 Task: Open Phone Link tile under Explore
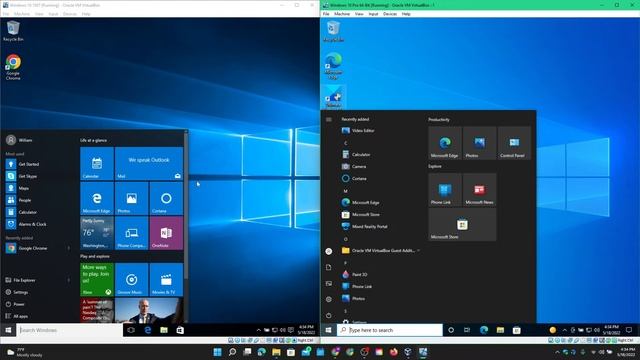[445, 189]
